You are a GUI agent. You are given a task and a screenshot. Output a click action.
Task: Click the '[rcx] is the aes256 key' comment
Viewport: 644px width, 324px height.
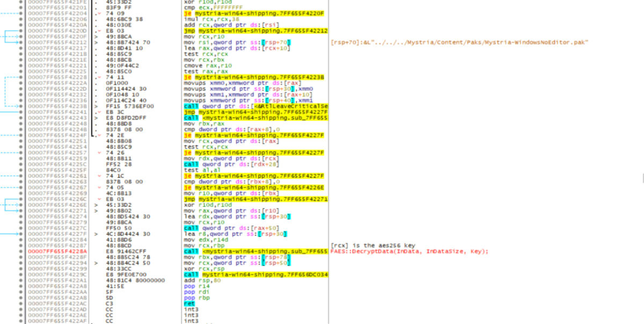[372, 245]
